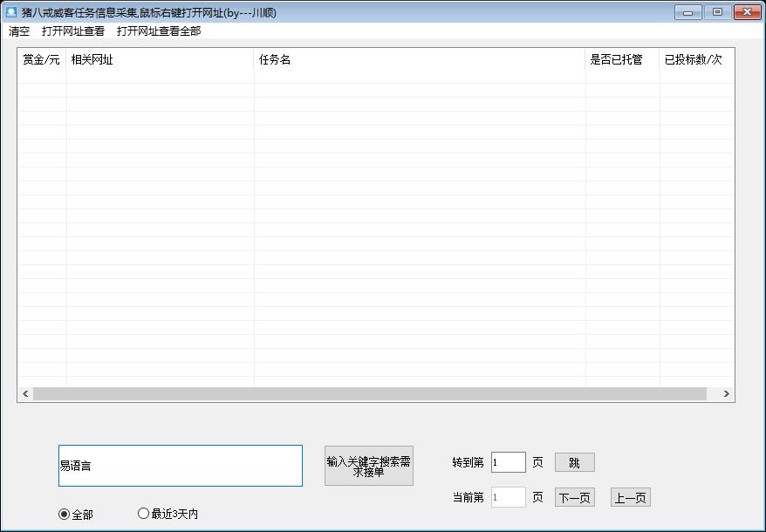Click the app icon in title bar

pyautogui.click(x=11, y=11)
